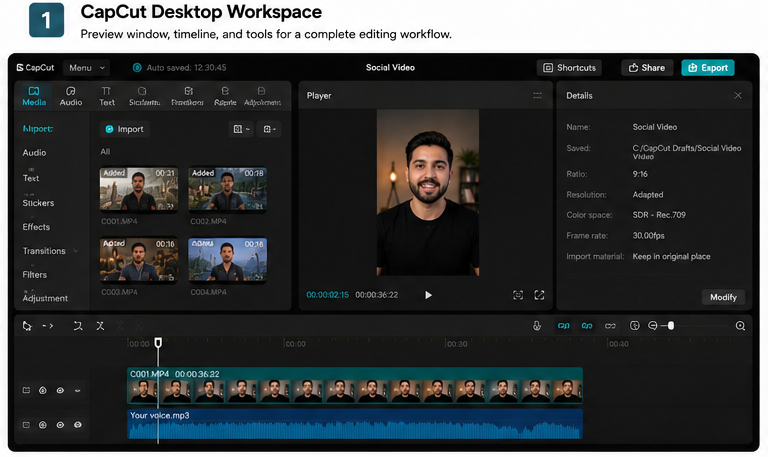Enter fullscreen preview in the Player
Screen dimensions: 768x457
pos(539,295)
